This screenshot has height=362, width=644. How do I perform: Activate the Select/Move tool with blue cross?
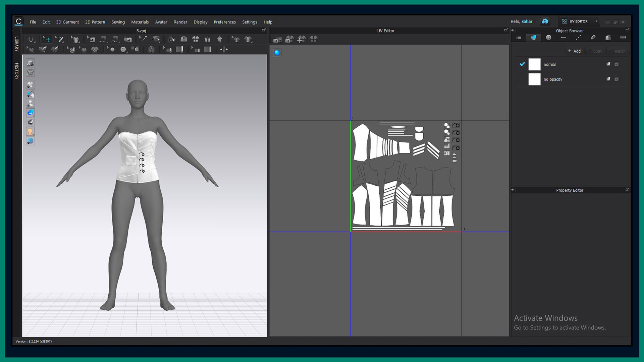47,39
